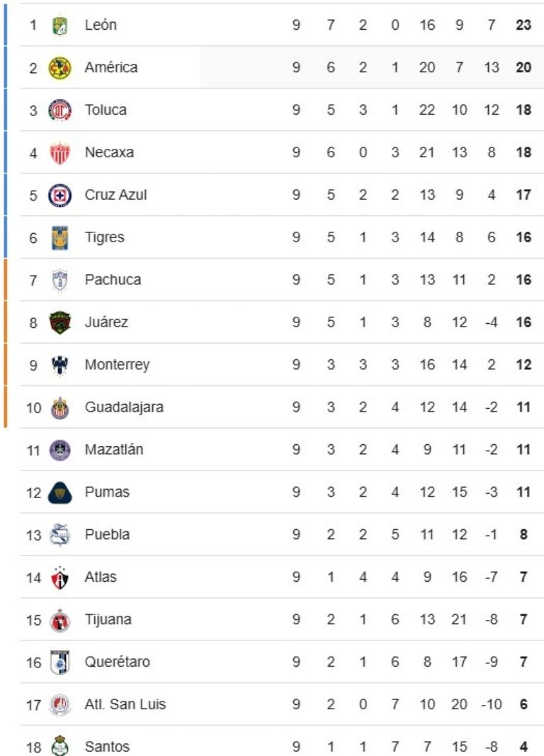Open the Tijuana team page link
Image resolution: width=544 pixels, height=756 pixels.
108,620
